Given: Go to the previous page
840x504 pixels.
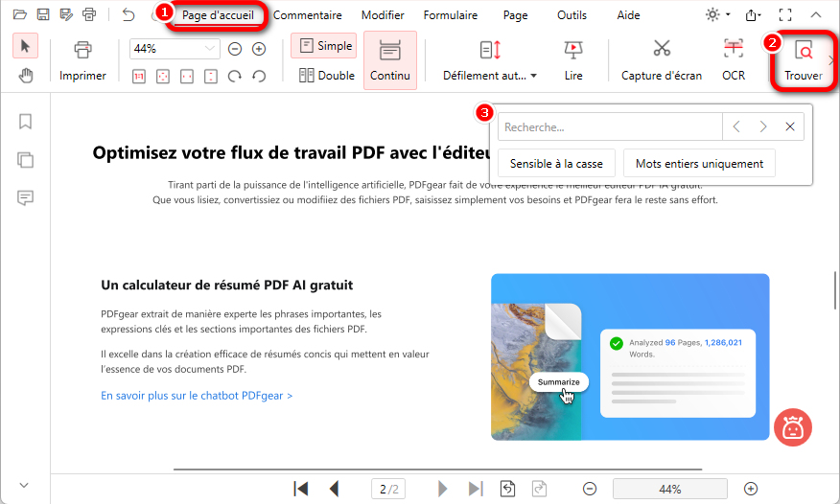Looking at the screenshot, I should tap(335, 489).
